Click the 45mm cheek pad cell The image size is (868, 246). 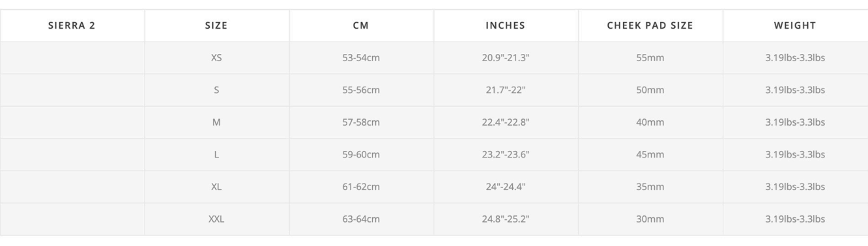[650, 155]
